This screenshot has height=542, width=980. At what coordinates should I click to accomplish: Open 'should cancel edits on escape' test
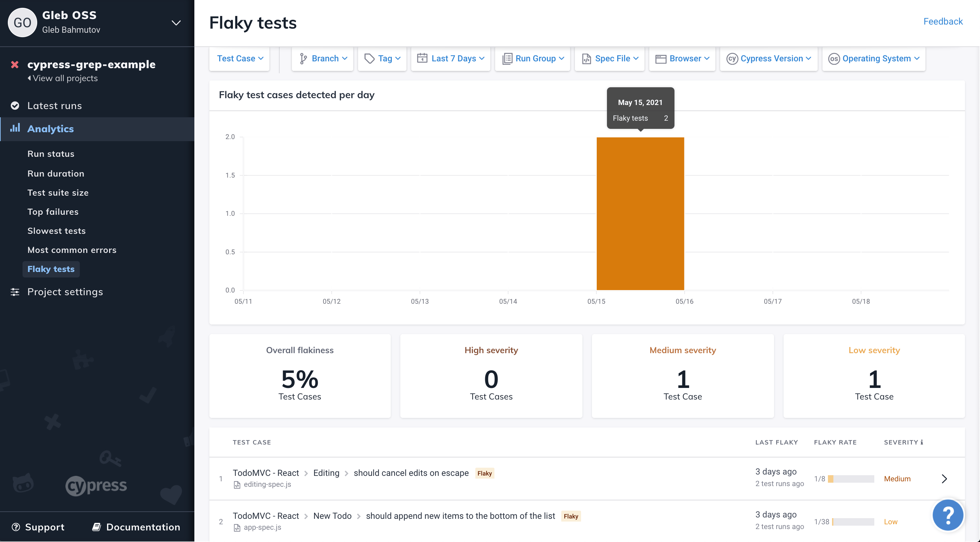(411, 473)
